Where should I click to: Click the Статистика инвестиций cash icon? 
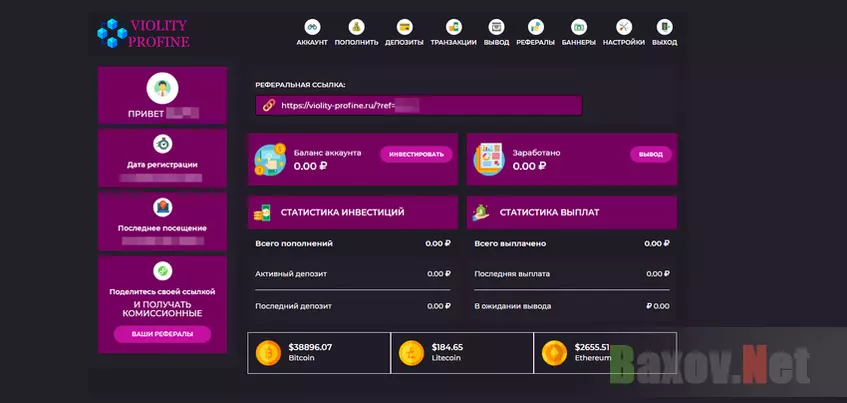pyautogui.click(x=263, y=213)
